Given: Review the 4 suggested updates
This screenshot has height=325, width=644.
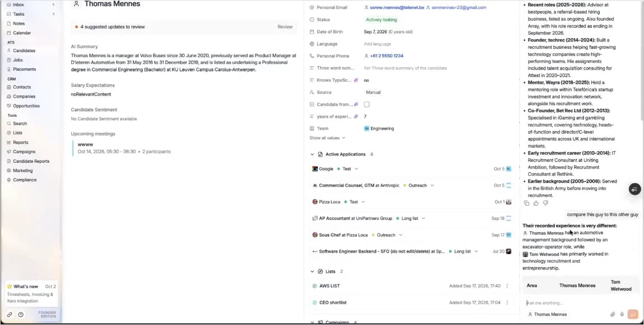Looking at the screenshot, I should 285,27.
